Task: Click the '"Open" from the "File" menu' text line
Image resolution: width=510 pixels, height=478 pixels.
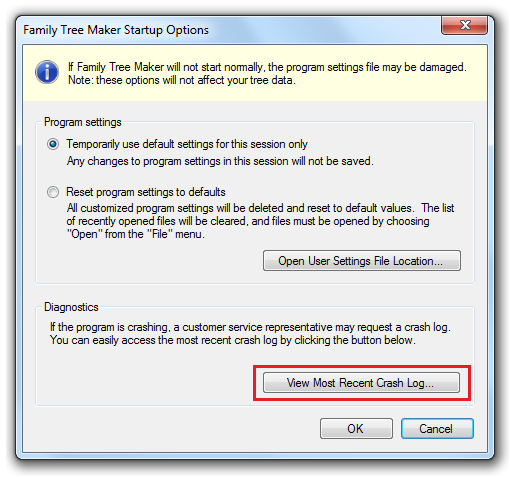Action: pyautogui.click(x=135, y=234)
